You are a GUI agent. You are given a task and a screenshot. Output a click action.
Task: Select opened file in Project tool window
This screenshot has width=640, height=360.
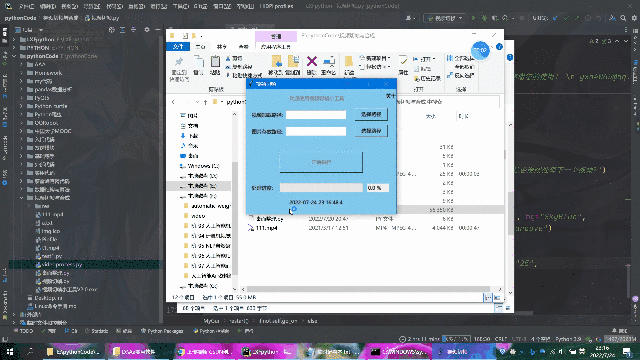112,30
